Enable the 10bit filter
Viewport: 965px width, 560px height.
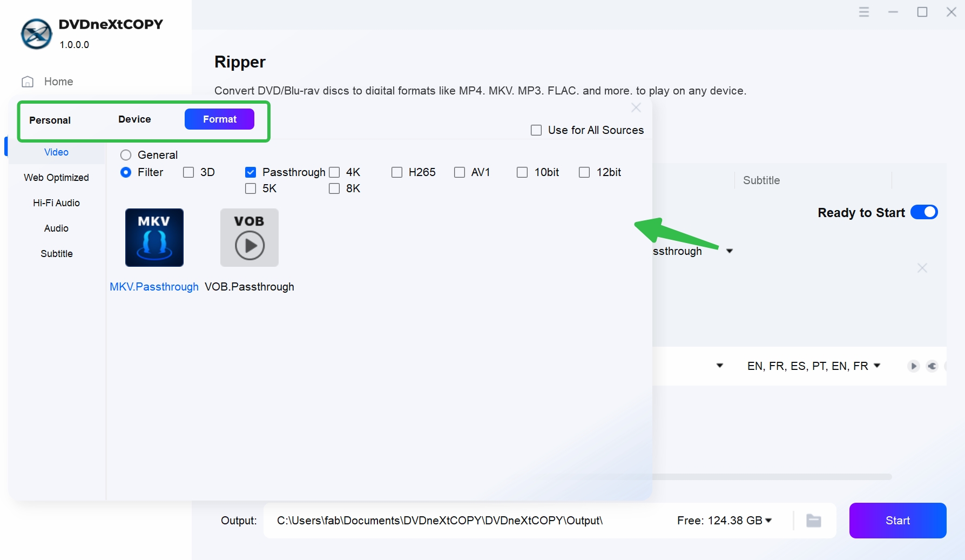(522, 172)
